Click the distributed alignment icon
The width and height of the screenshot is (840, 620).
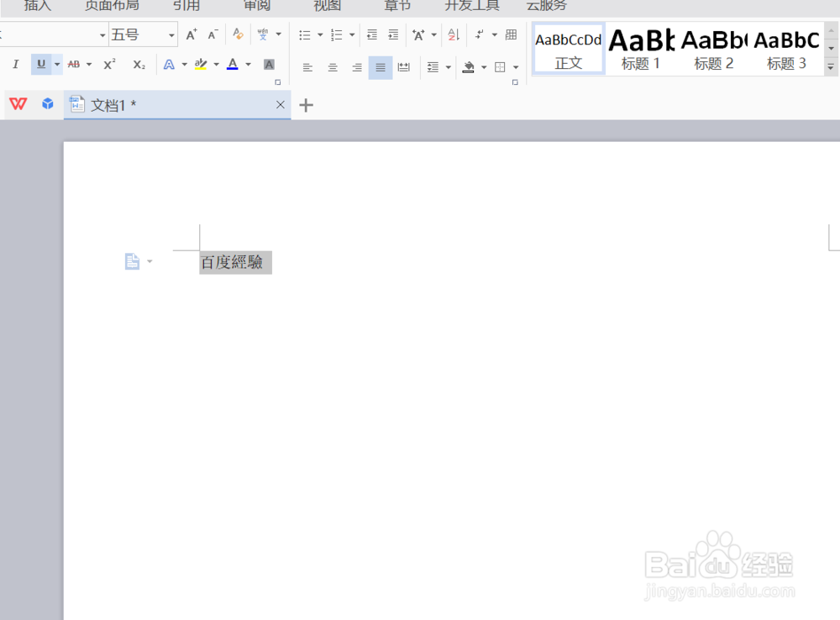(x=404, y=67)
